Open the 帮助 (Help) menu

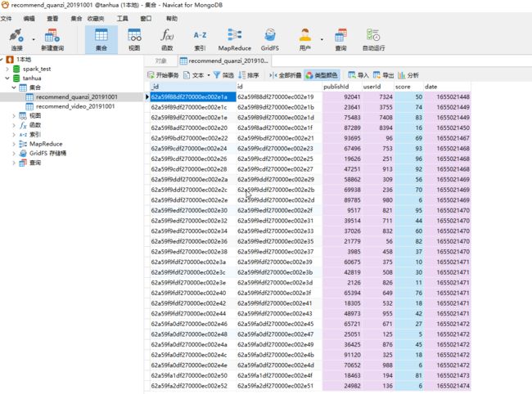pyautogui.click(x=172, y=18)
